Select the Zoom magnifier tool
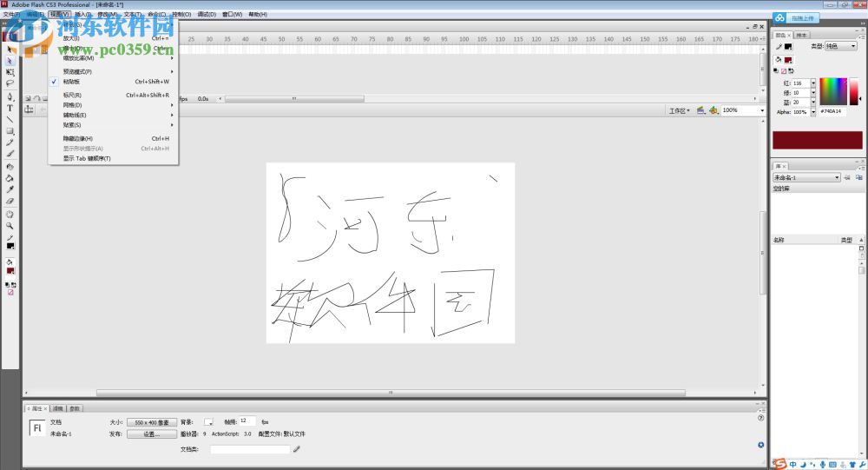 (10, 226)
